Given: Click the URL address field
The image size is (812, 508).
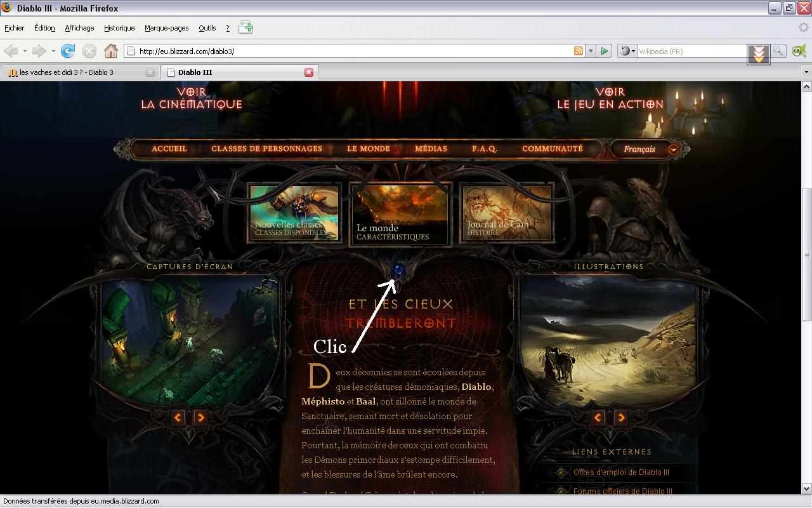Looking at the screenshot, I should [x=355, y=51].
